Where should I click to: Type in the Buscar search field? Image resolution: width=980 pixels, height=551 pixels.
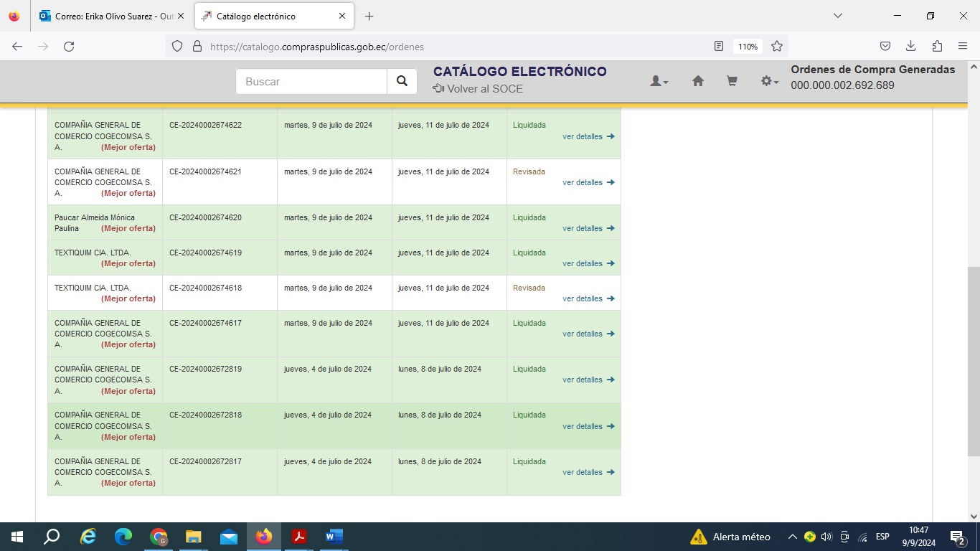tap(311, 82)
